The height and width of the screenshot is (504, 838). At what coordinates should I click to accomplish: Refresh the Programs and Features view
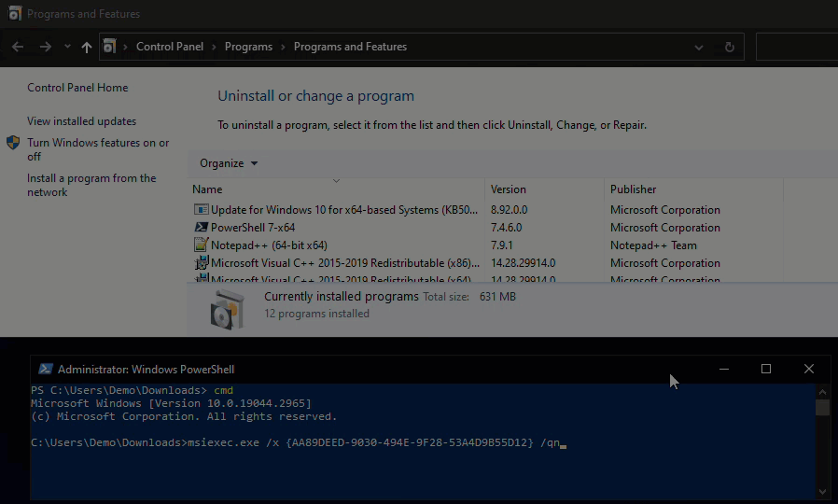729,47
